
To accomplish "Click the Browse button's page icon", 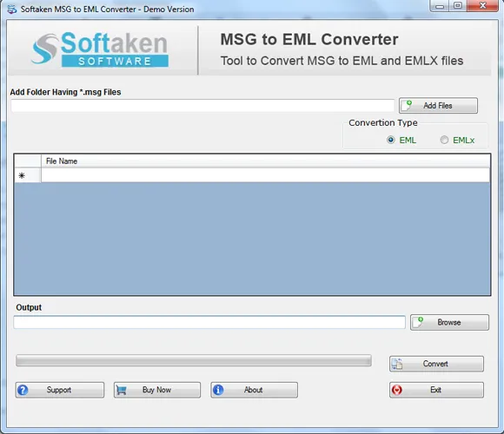I will [x=418, y=322].
